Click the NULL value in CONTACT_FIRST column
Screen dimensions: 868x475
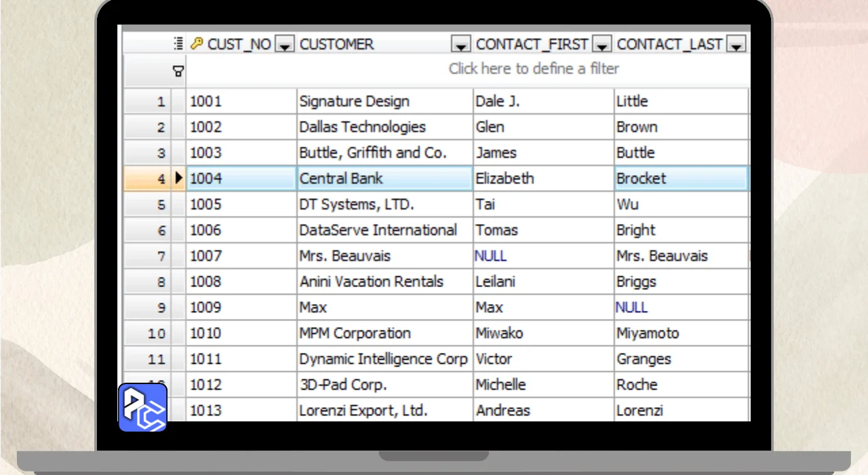click(491, 256)
